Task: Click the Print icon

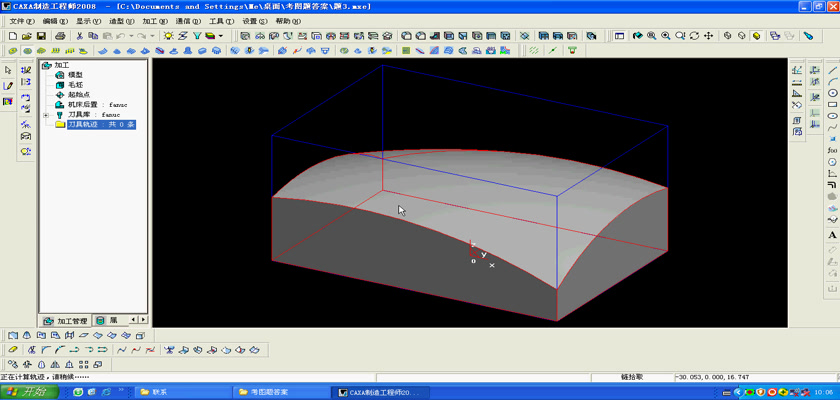Action: pyautogui.click(x=61, y=36)
